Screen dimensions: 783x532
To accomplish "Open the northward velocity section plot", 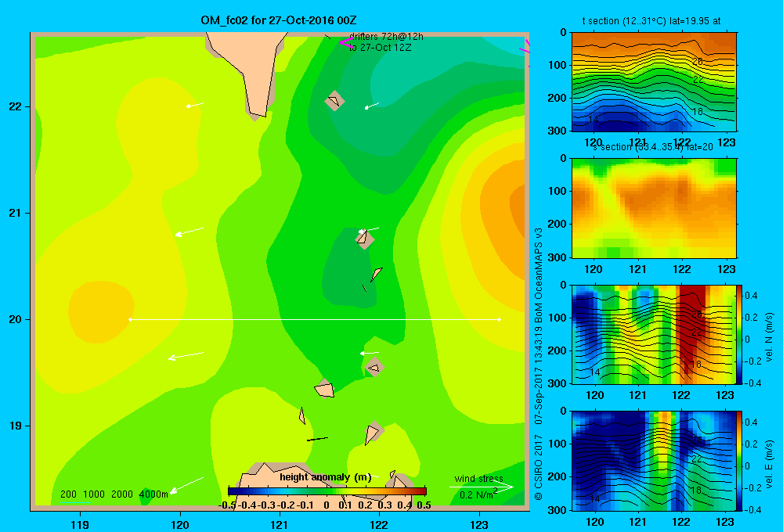I will [654, 334].
